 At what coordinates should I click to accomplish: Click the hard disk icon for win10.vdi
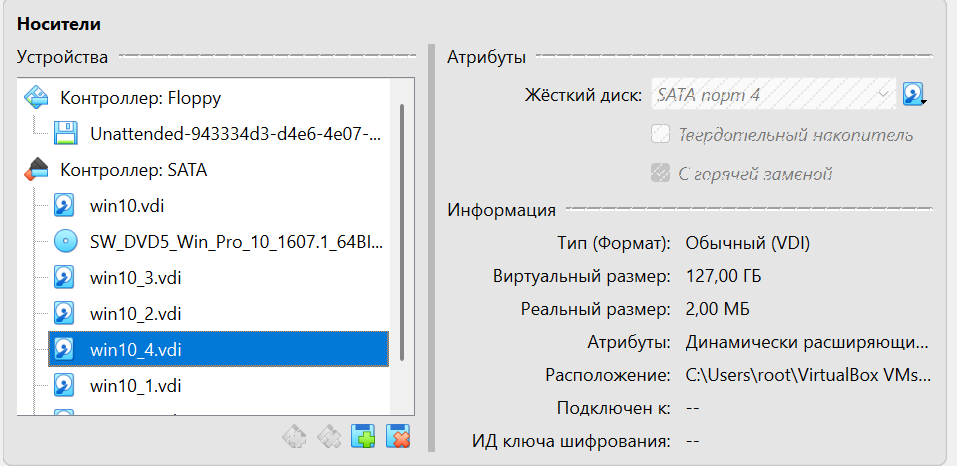click(64, 206)
